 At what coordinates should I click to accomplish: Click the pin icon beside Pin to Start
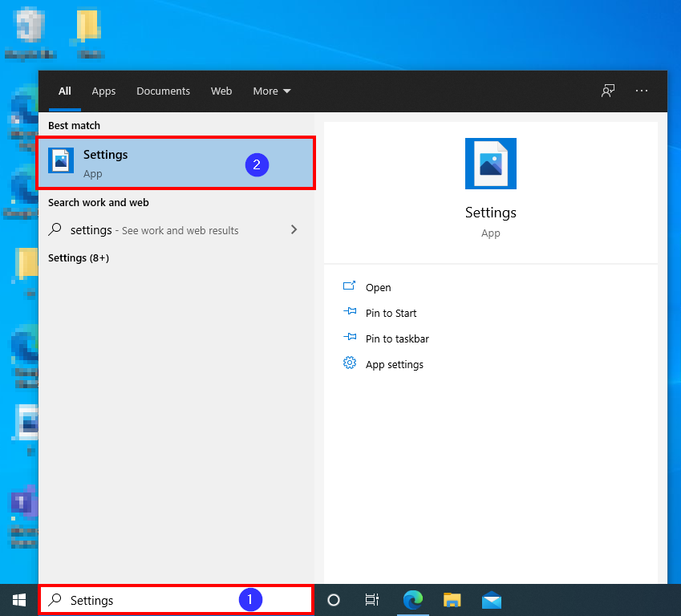pos(350,311)
